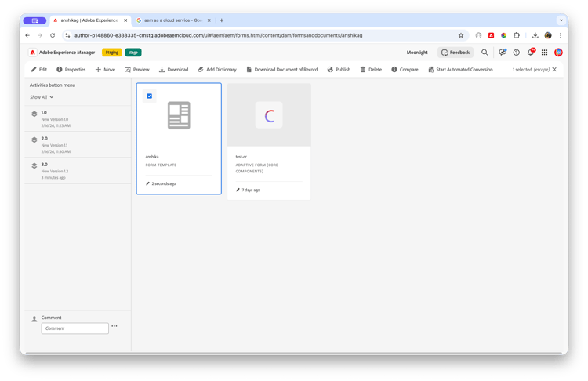This screenshot has width=588, height=381.
Task: Open the AEM search magnifier
Action: [x=485, y=53]
